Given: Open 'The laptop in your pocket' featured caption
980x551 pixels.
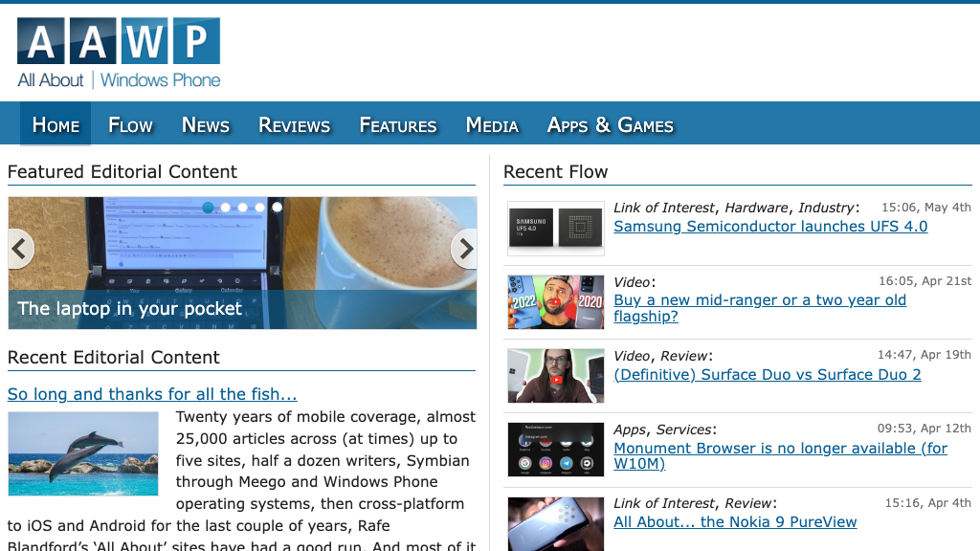Looking at the screenshot, I should [129, 309].
